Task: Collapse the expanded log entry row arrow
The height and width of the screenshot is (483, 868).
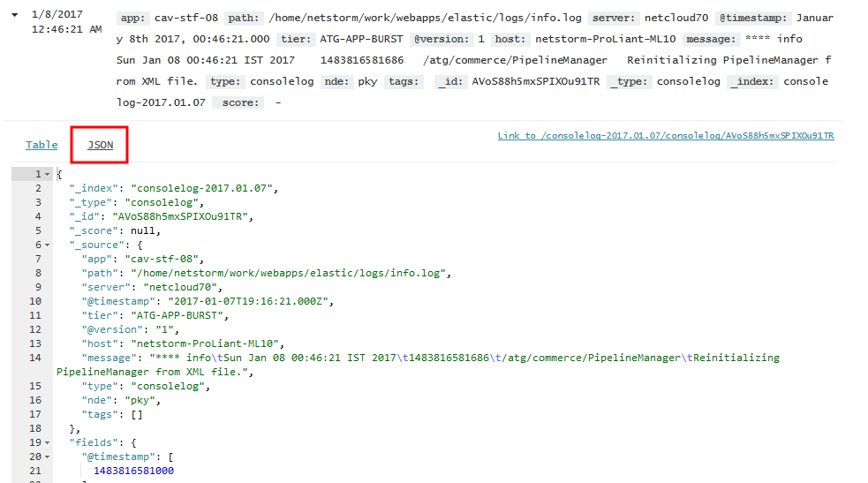Action: 15,15
